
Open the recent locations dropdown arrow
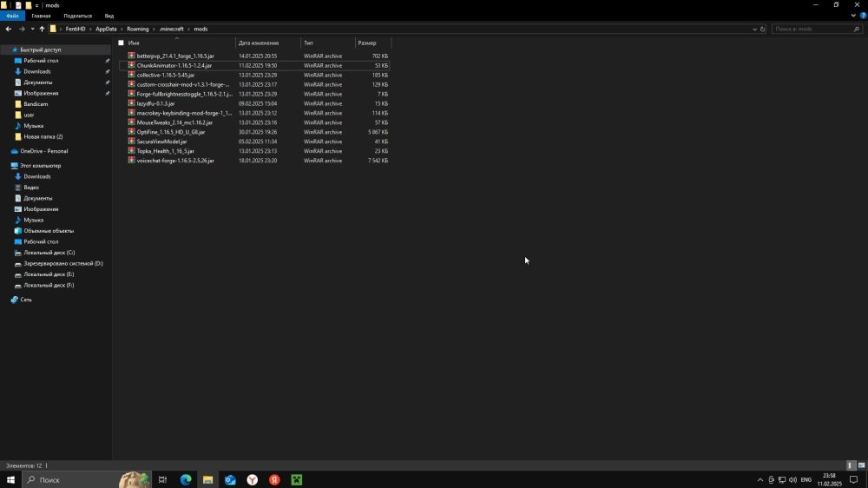point(33,29)
